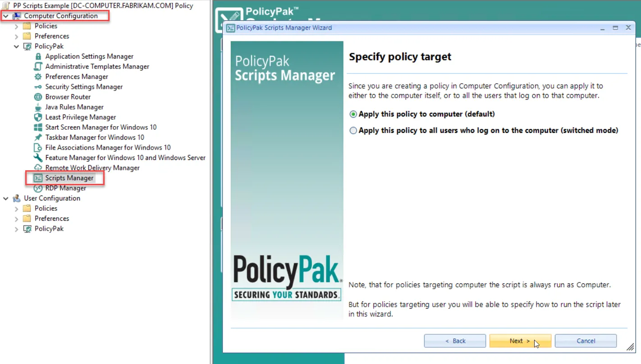Image resolution: width=641 pixels, height=364 pixels.
Task: Close the Scripts Manager Wizard window
Action: (x=628, y=27)
